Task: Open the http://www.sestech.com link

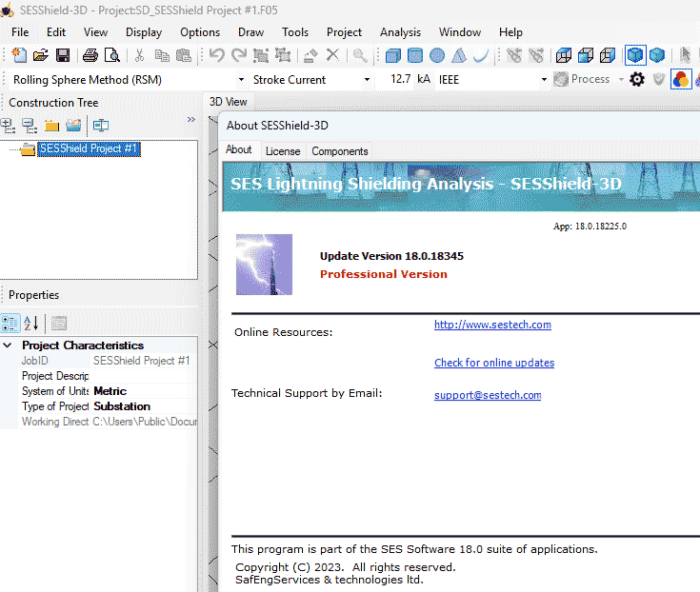Action: (493, 325)
